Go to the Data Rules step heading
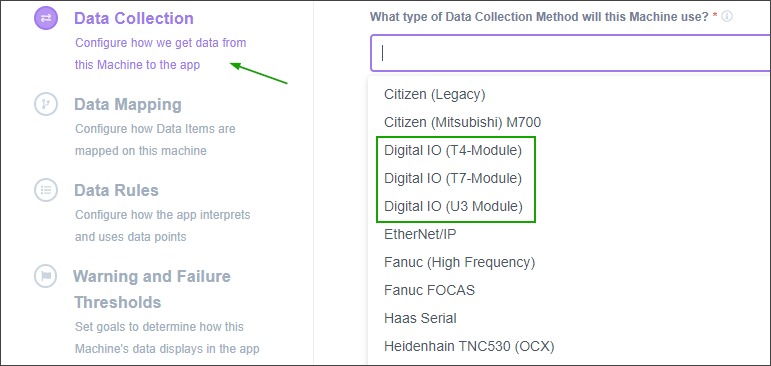The image size is (771, 366). (117, 190)
